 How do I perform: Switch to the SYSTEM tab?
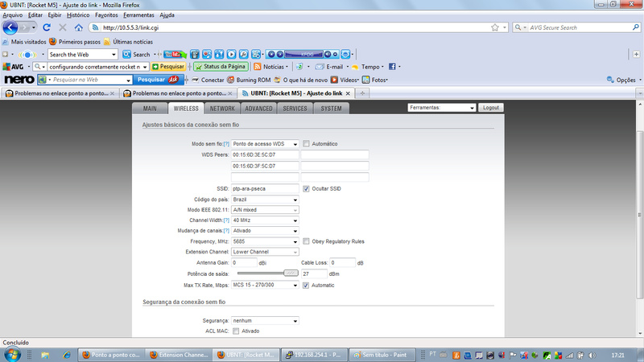pos(331,109)
